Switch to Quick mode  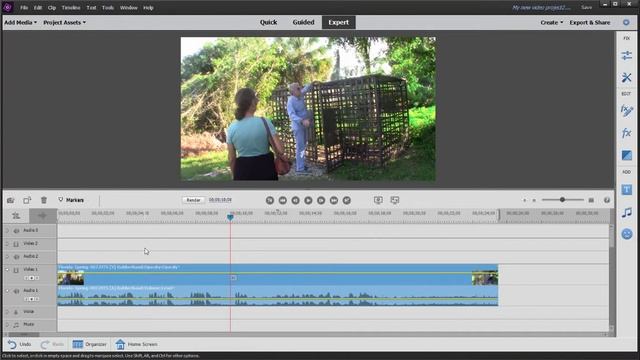point(269,22)
